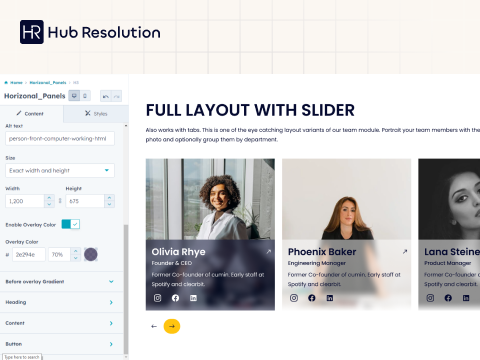Click the undo arrow button
The image size is (480, 360).
point(106,96)
